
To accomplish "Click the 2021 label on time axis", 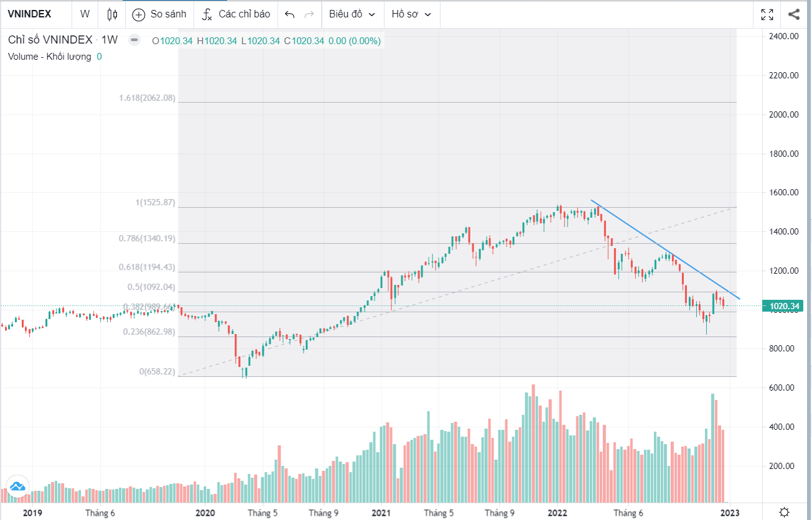I will (x=381, y=513).
